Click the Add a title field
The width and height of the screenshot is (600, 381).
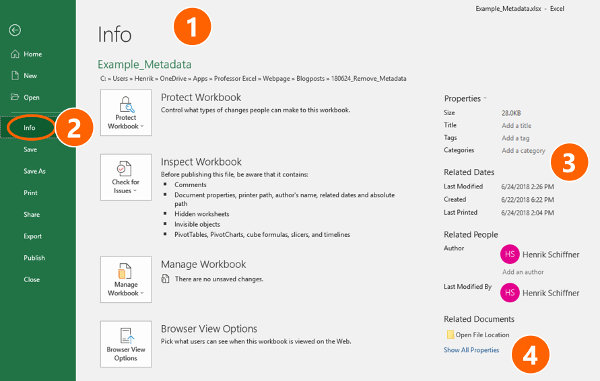[516, 125]
